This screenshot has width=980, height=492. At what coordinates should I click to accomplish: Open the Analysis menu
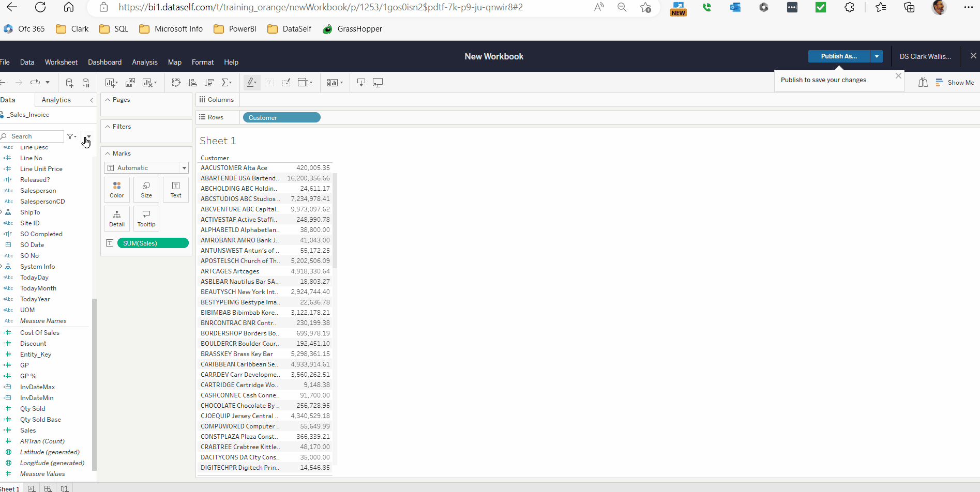tap(144, 62)
